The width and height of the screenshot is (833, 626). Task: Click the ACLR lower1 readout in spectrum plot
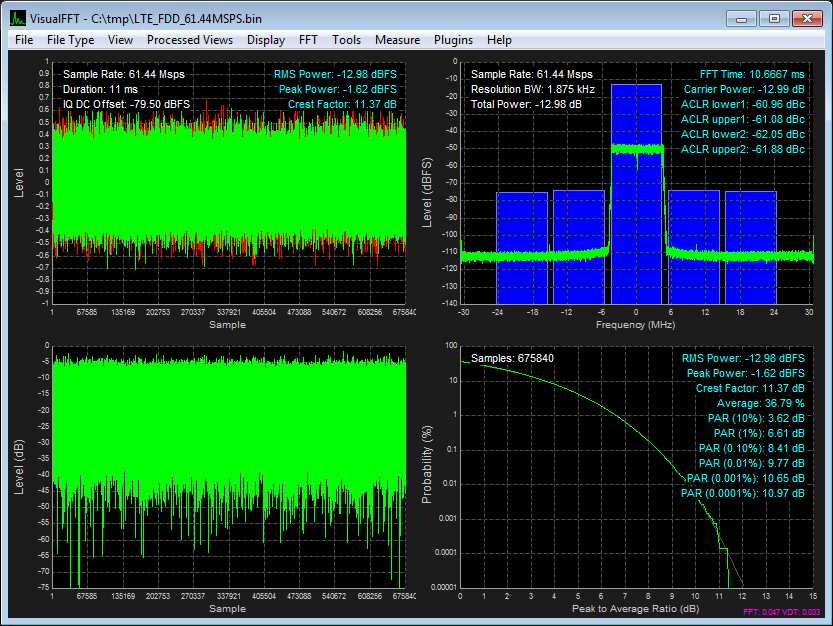click(x=742, y=104)
